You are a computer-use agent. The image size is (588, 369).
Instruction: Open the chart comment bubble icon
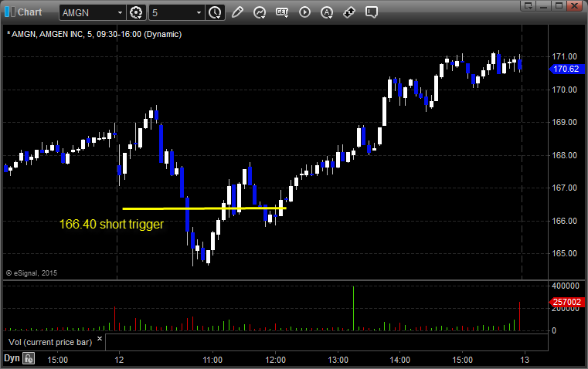(371, 12)
